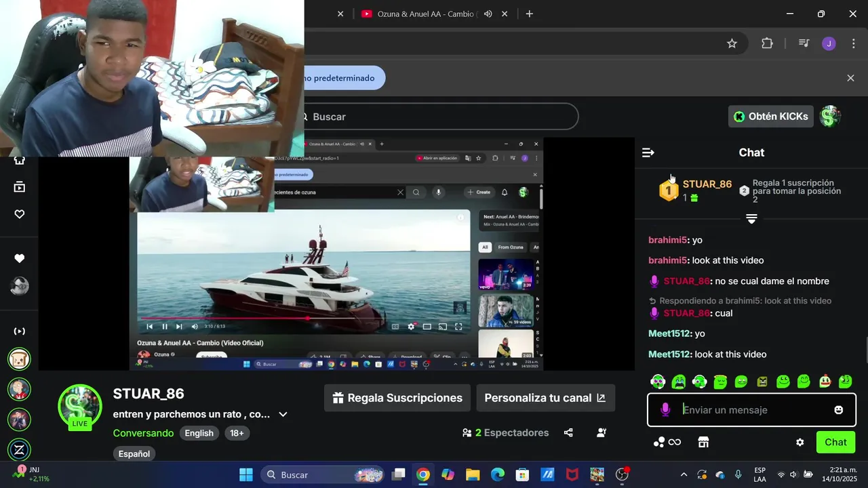This screenshot has width=868, height=488.
Task: Open a new Chrome tab
Action: point(530,14)
